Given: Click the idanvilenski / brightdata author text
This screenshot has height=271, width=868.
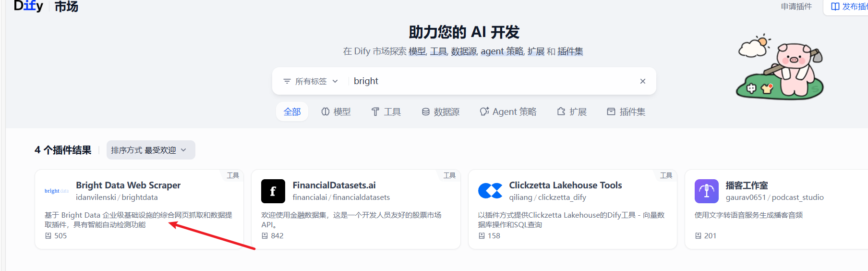Looking at the screenshot, I should point(117,197).
